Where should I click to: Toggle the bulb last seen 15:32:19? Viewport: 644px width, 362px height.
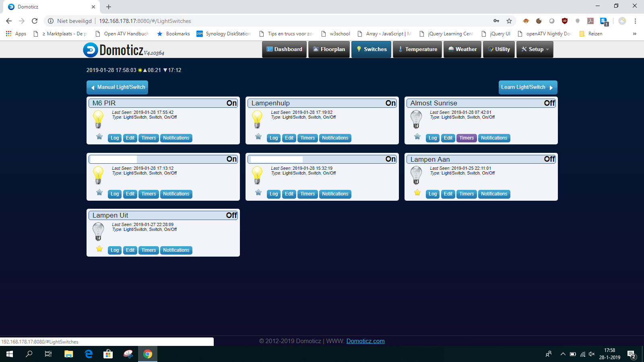pyautogui.click(x=257, y=175)
